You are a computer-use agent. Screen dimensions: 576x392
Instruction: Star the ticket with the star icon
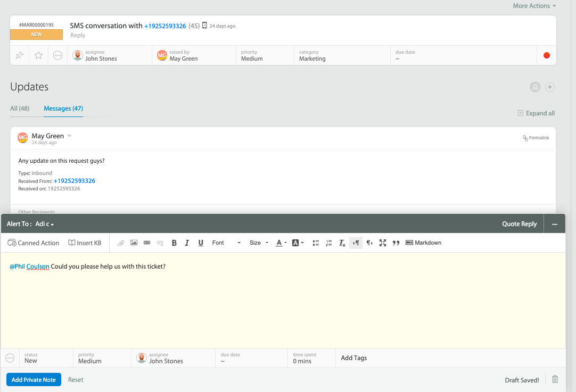38,55
